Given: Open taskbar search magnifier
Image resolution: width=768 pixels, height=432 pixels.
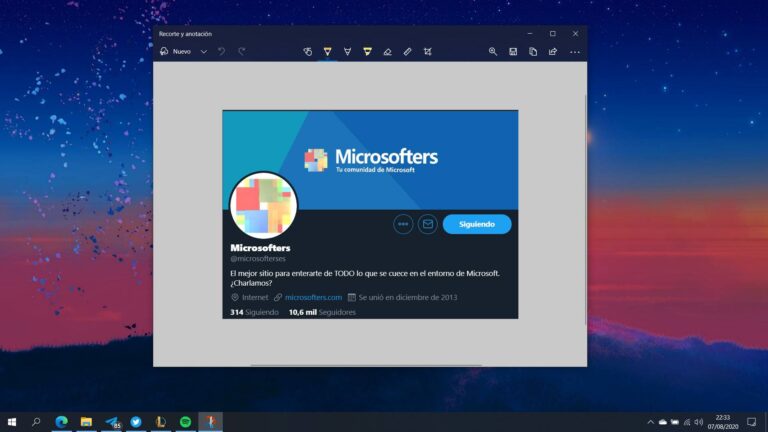Looking at the screenshot, I should click(x=36, y=422).
